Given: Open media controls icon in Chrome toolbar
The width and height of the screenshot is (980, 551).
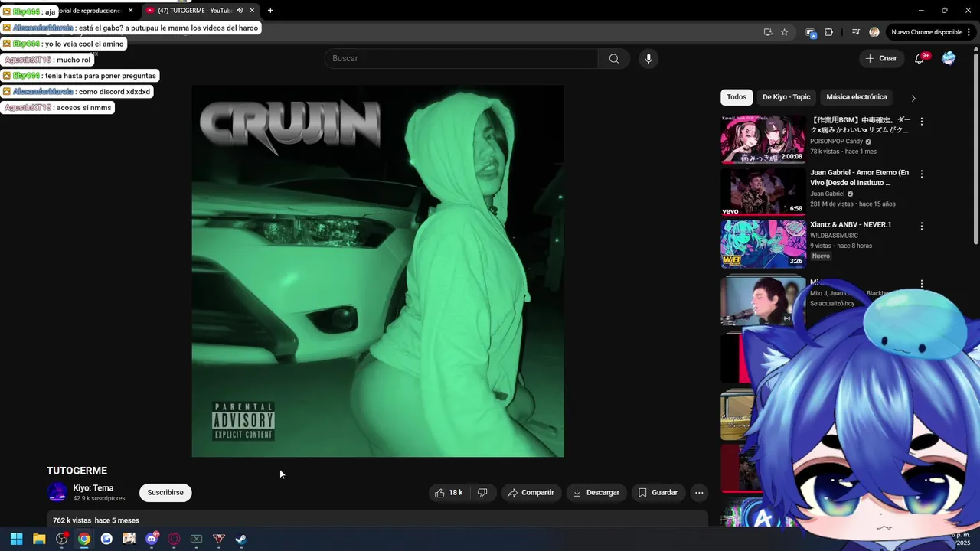Looking at the screenshot, I should (x=855, y=32).
